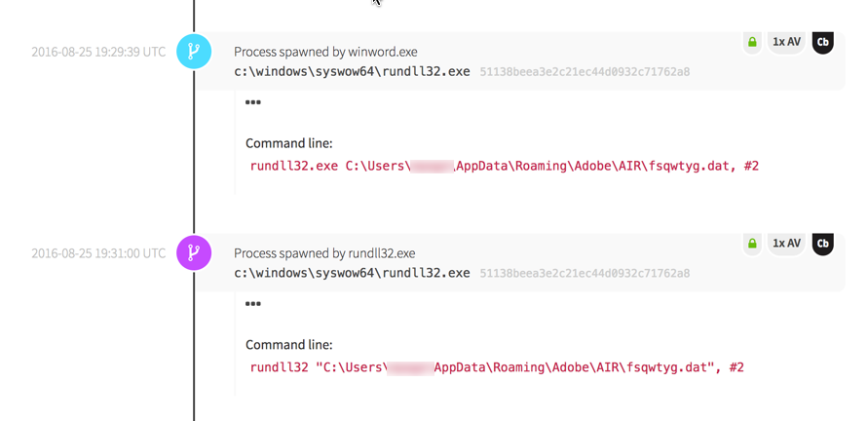Click the hash beside first rundll32.exe path
Image resolution: width=868 pixels, height=421 pixels.
pos(585,72)
